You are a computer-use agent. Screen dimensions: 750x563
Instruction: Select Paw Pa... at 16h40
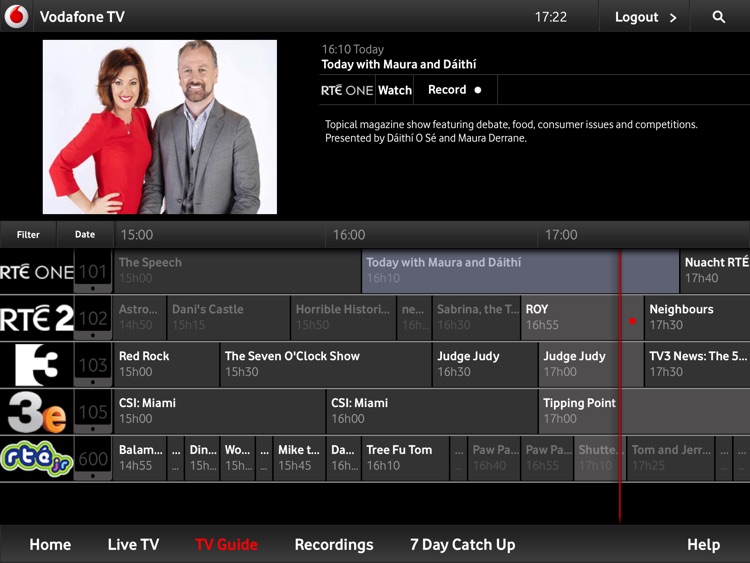tap(494, 459)
